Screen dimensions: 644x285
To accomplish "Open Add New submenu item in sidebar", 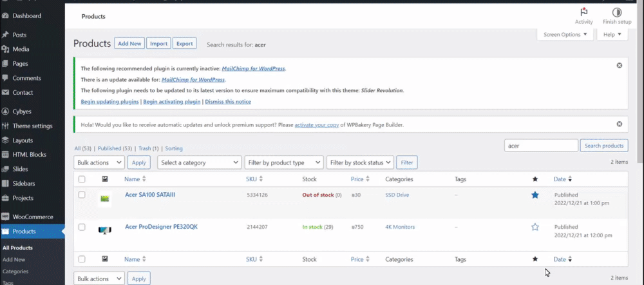I will 14,259.
